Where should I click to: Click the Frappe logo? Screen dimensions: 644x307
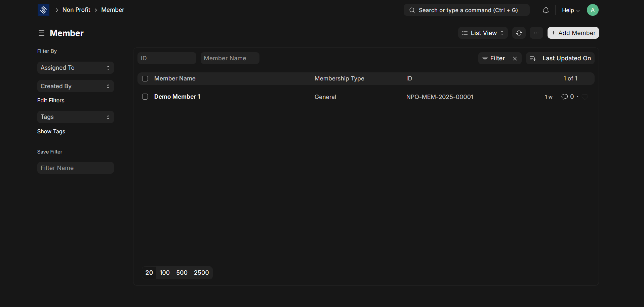(x=43, y=10)
